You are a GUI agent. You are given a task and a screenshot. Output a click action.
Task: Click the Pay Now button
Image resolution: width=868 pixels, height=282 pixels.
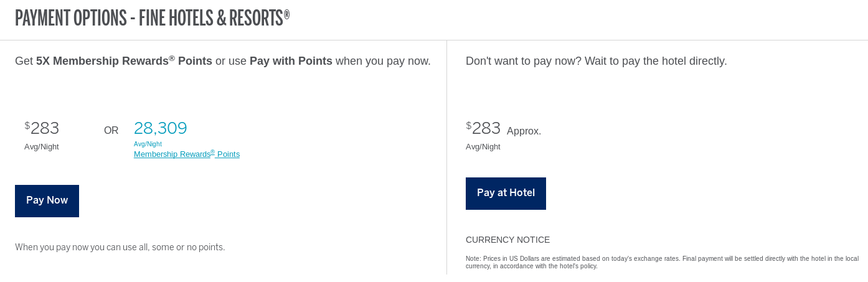pyautogui.click(x=47, y=200)
